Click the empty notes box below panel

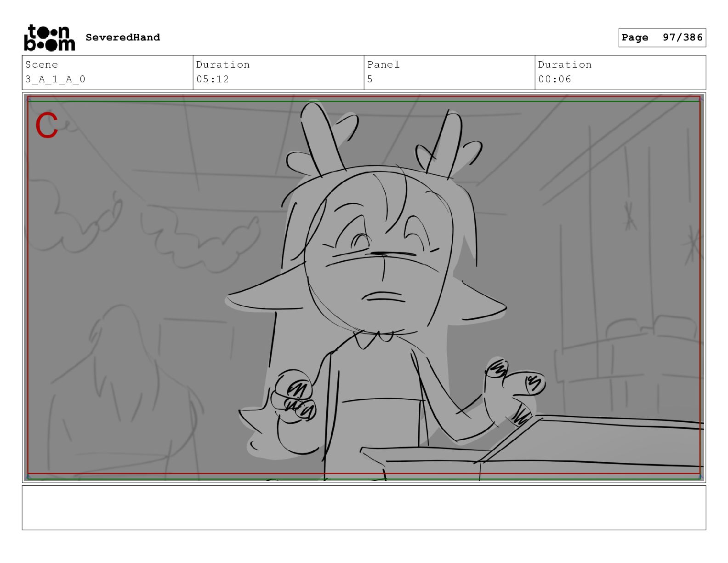pos(364,508)
